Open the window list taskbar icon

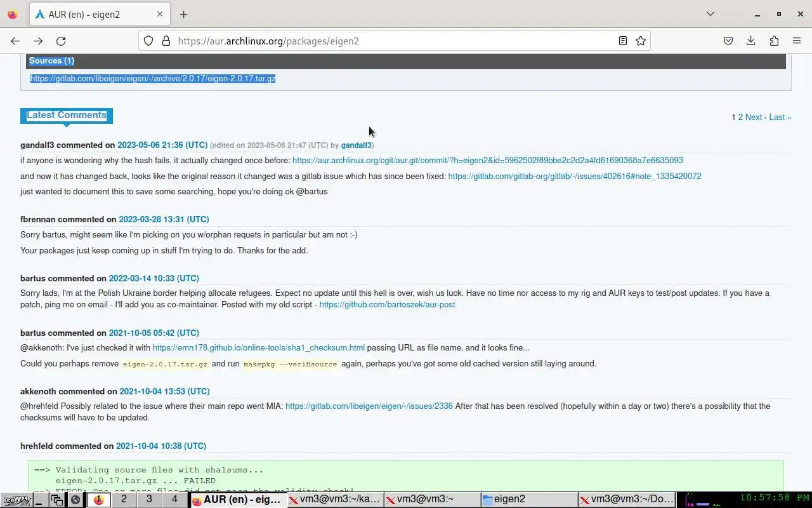click(x=57, y=500)
